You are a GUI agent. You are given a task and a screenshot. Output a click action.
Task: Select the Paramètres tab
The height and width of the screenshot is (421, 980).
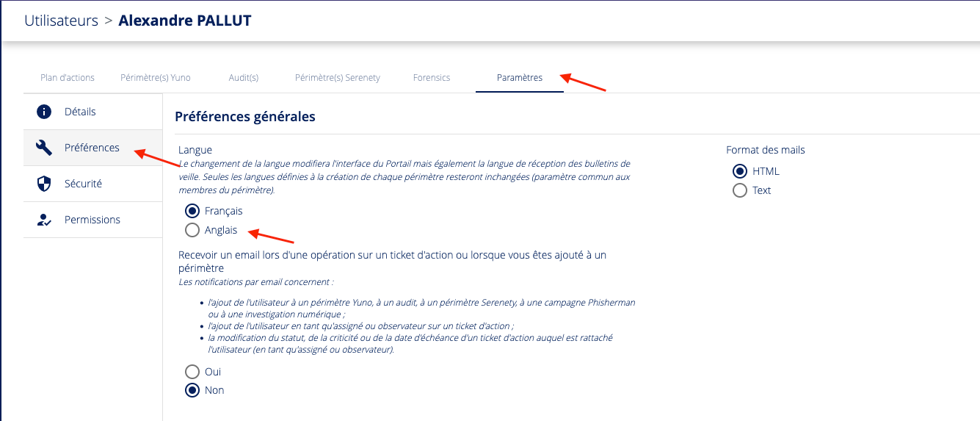[519, 78]
